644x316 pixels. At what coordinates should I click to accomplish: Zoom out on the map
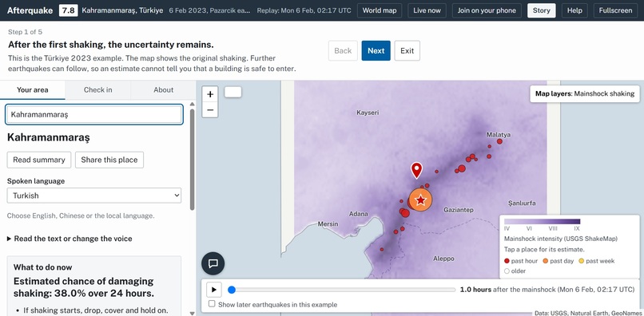(210, 110)
